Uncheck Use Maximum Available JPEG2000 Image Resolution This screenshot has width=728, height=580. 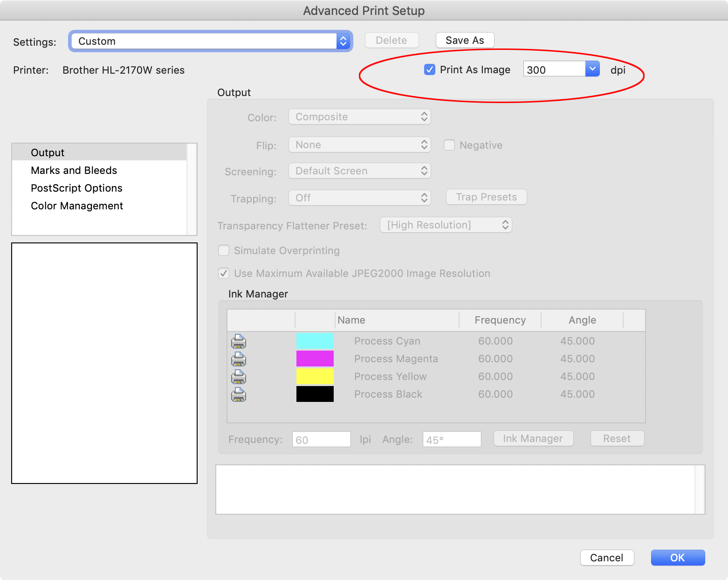click(x=224, y=273)
